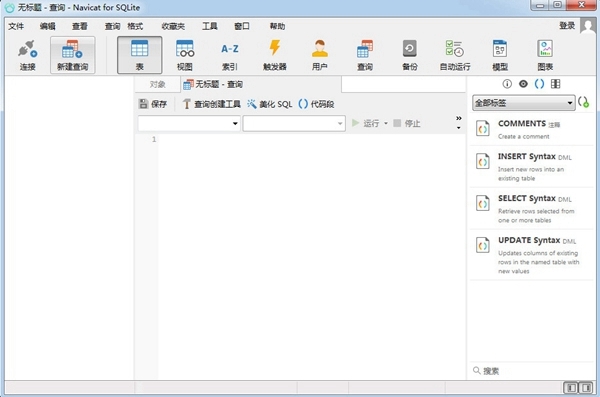The height and width of the screenshot is (397, 600).
Task: Click the info icon in right panel
Action: click(507, 84)
